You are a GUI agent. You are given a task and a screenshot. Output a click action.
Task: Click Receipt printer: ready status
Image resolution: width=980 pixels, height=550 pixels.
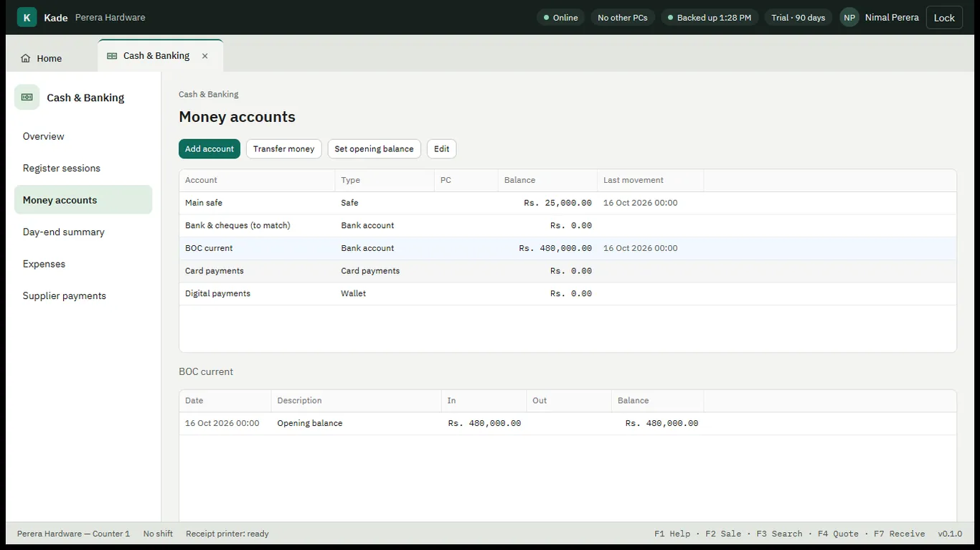pos(227,534)
